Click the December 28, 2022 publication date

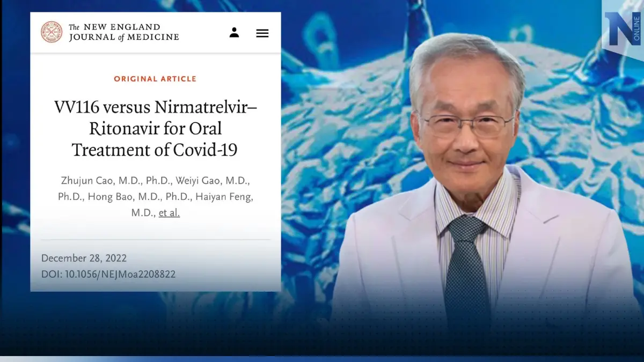(84, 258)
